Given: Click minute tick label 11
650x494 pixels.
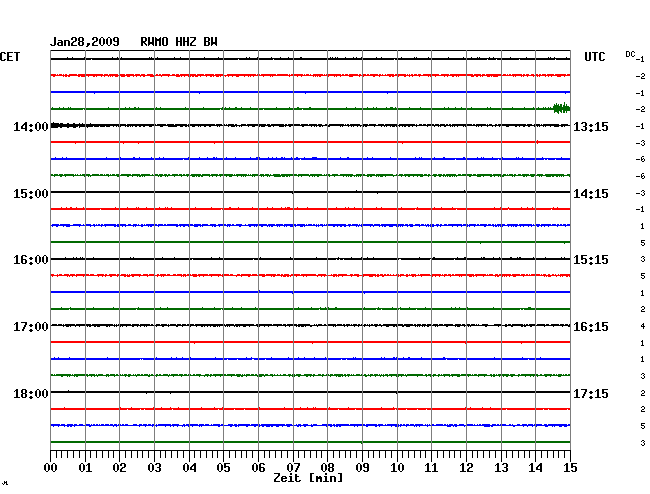Looking at the screenshot, I should pyautogui.click(x=431, y=468).
